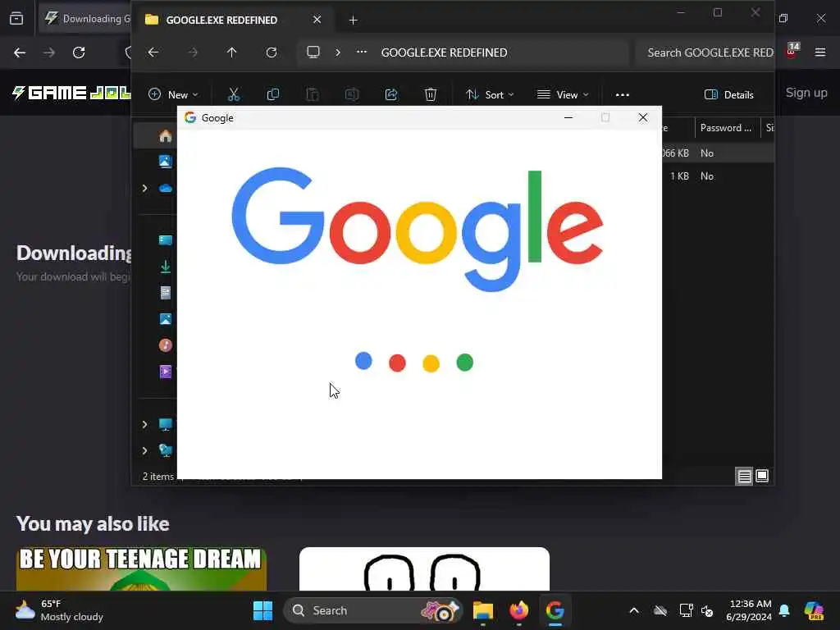
Task: Go up one folder level in Explorer
Action: [x=231, y=52]
